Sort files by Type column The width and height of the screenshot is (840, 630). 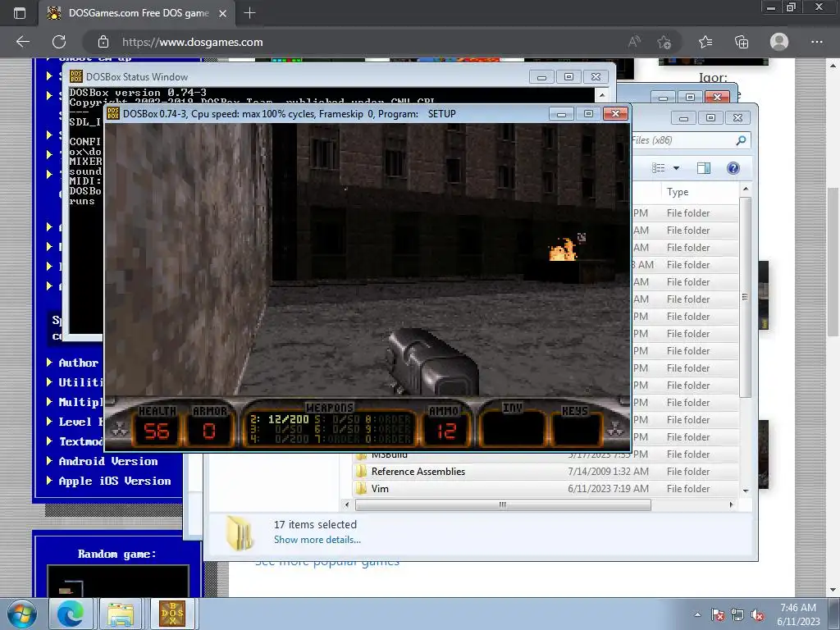coord(678,192)
